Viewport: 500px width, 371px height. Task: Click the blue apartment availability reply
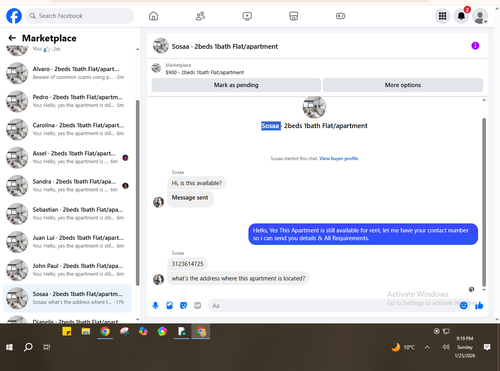(x=363, y=234)
